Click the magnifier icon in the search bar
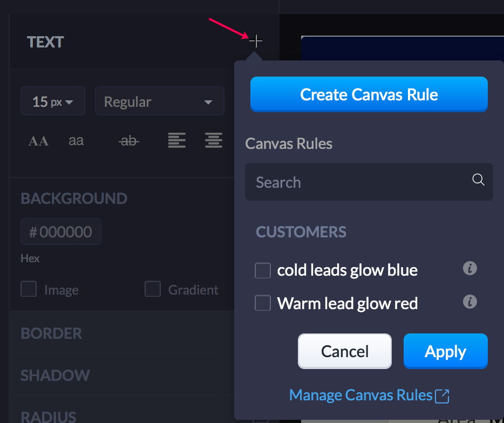 point(478,180)
